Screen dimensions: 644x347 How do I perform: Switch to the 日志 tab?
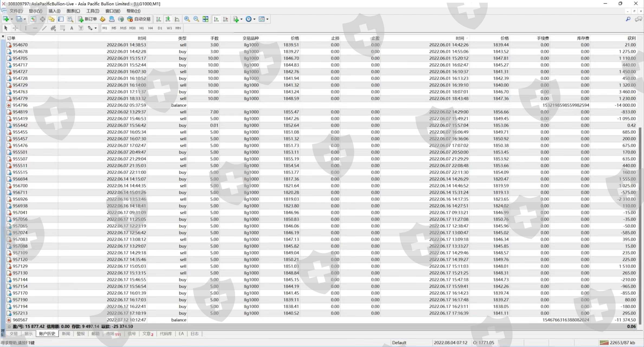coord(194,334)
